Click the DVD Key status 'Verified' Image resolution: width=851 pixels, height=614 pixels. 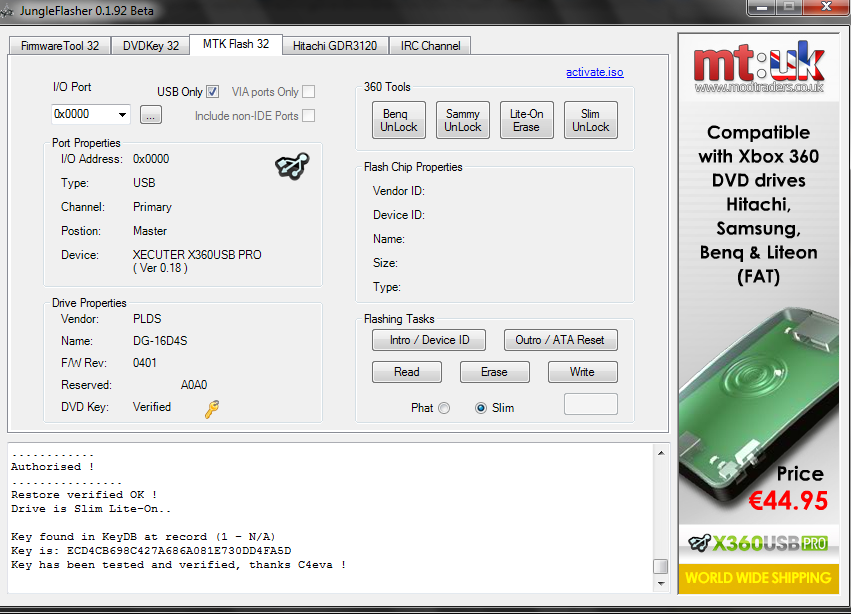coord(152,407)
